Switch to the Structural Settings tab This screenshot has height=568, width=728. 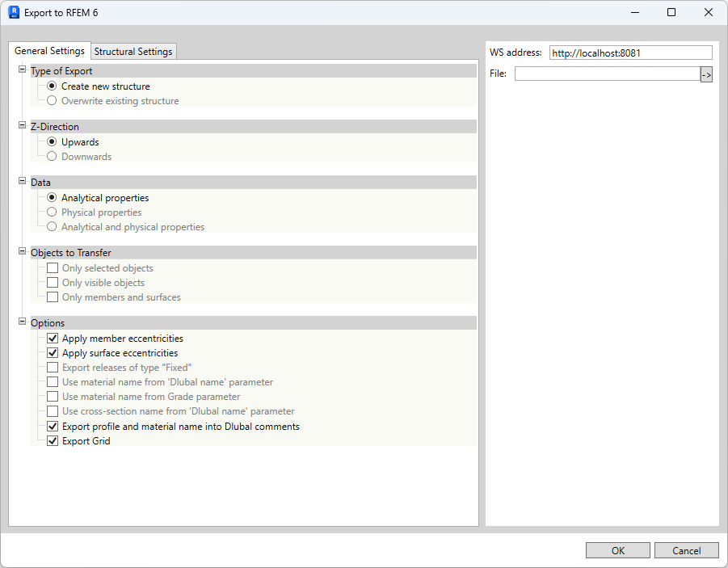tap(133, 51)
